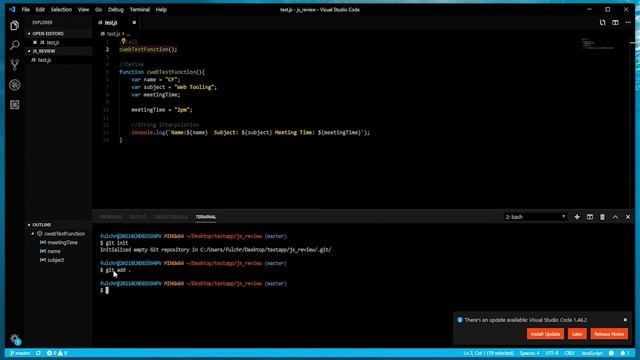The height and width of the screenshot is (360, 640).
Task: Select the Terminal panel tab
Action: coord(206,217)
